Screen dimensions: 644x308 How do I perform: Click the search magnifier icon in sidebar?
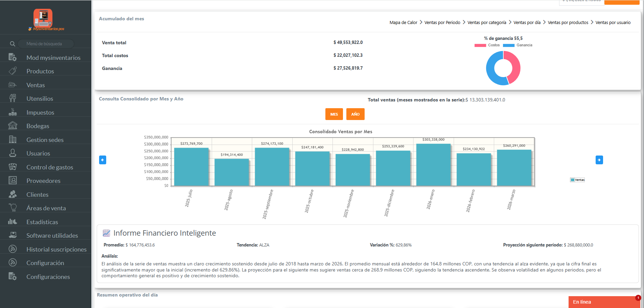pyautogui.click(x=13, y=44)
